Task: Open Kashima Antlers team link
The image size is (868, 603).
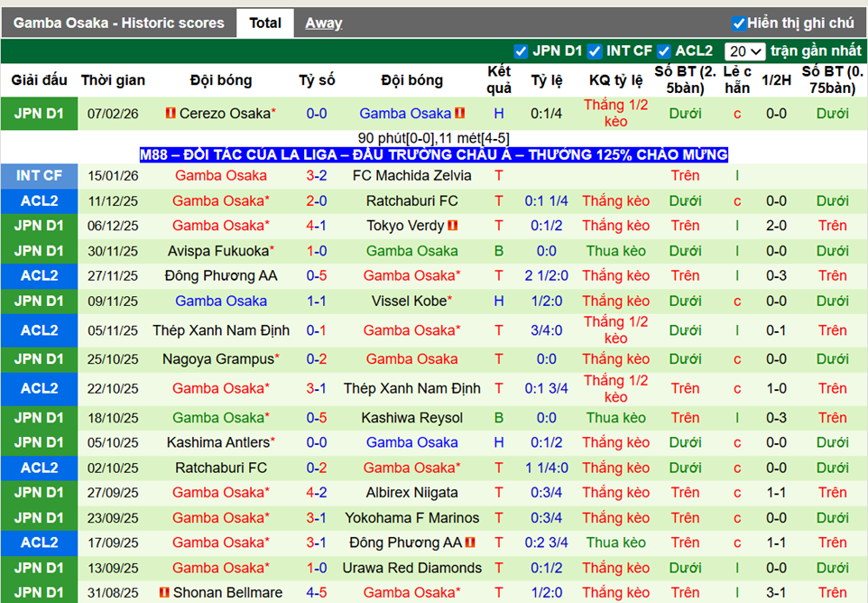Action: click(218, 443)
